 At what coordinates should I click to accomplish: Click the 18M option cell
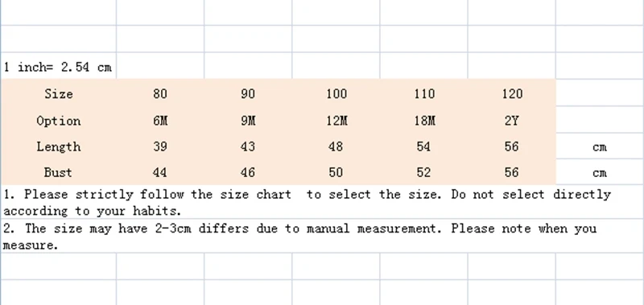tap(425, 121)
